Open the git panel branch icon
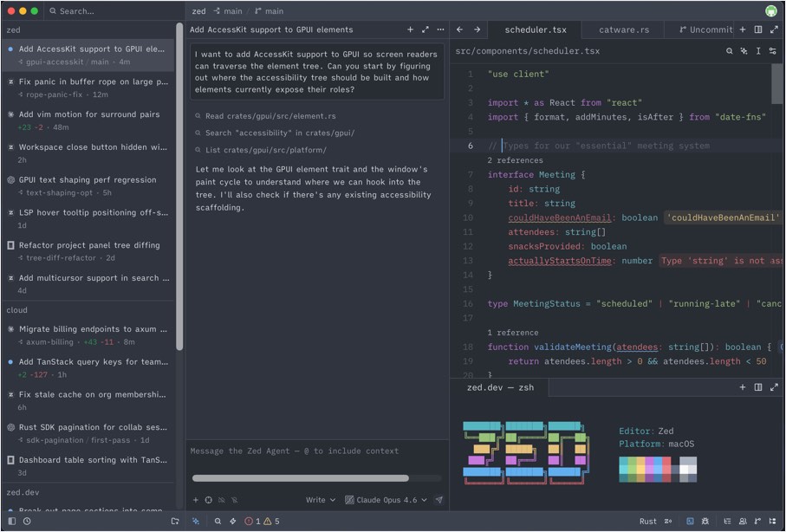 point(757,521)
